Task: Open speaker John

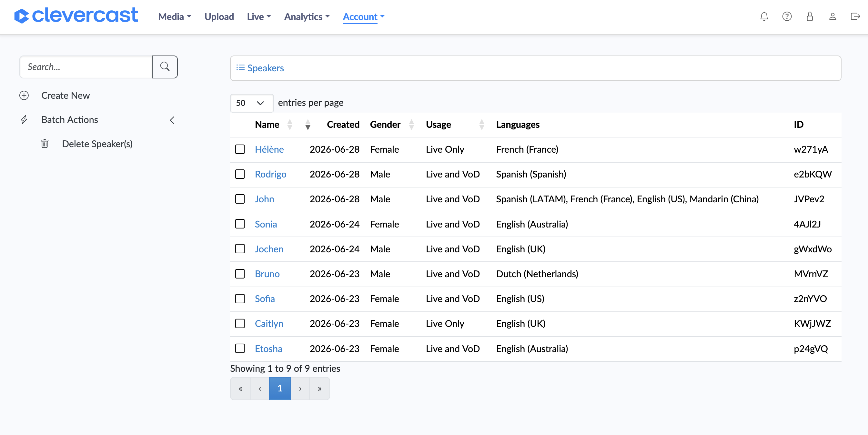Action: click(264, 199)
